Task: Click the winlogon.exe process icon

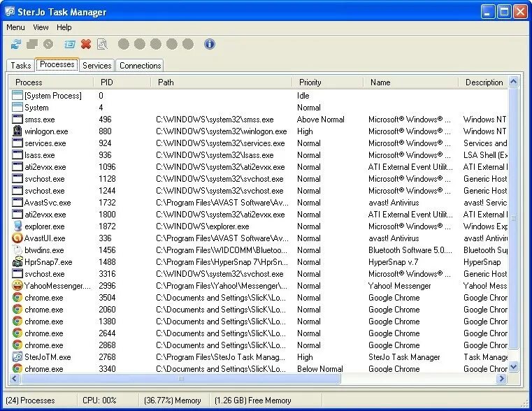Action: 17,131
